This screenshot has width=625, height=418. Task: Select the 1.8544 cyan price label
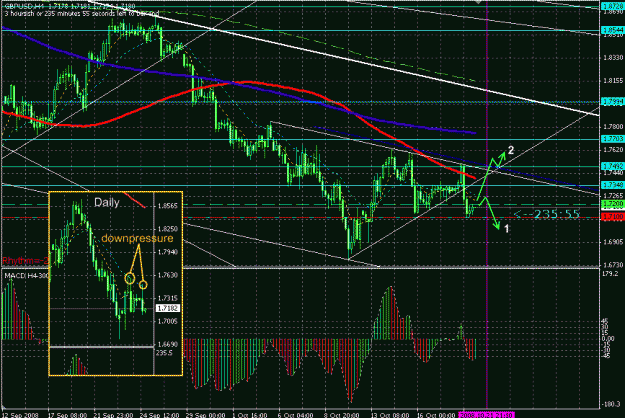click(x=613, y=30)
